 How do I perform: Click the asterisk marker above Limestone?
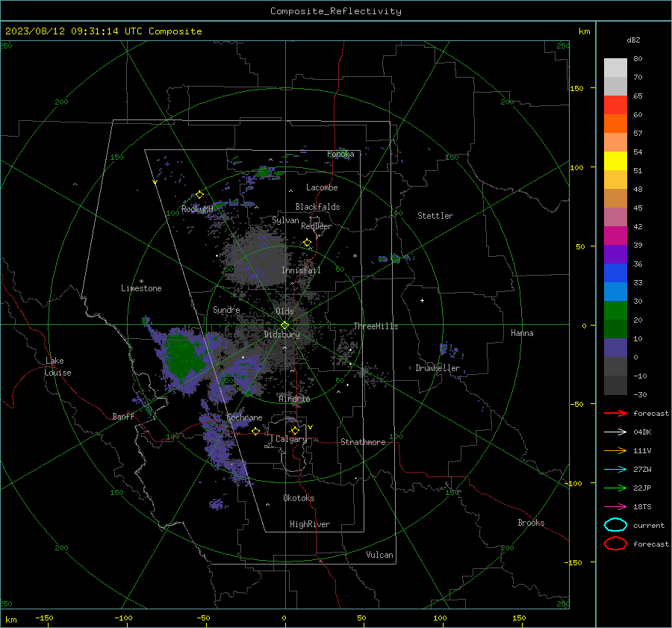click(141, 282)
